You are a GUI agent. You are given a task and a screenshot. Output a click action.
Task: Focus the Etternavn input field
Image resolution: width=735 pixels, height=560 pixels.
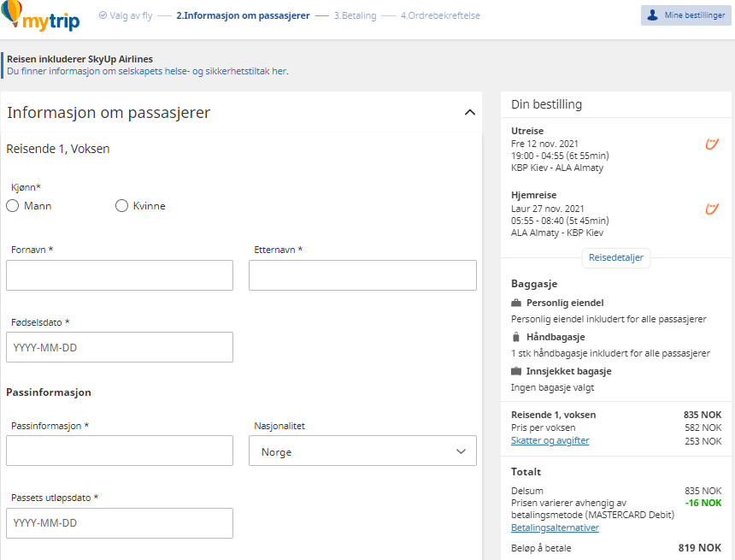(x=362, y=275)
